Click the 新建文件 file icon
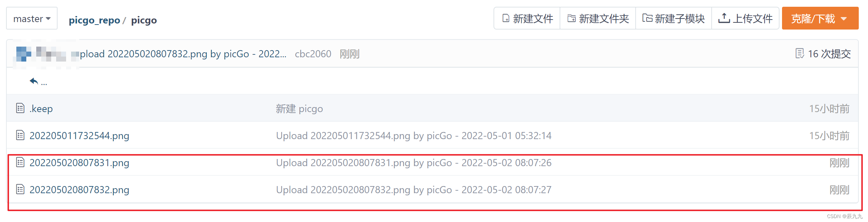The width and height of the screenshot is (868, 222). pos(506,18)
